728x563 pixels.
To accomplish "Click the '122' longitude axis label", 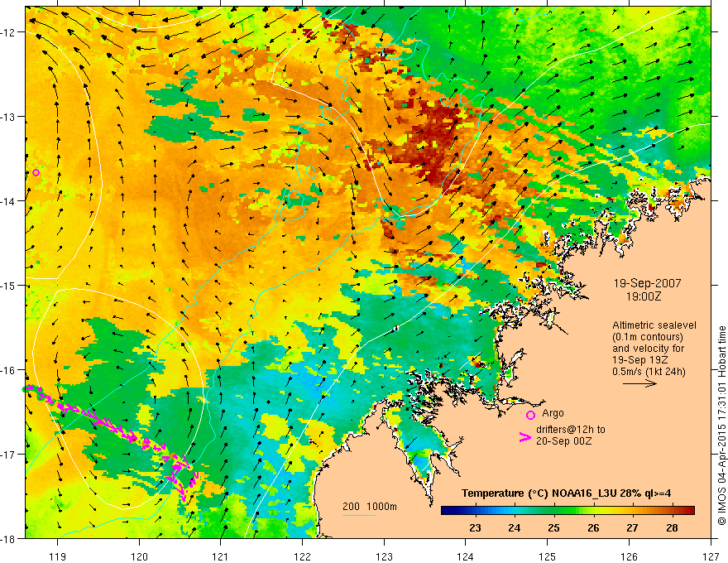I will click(302, 556).
